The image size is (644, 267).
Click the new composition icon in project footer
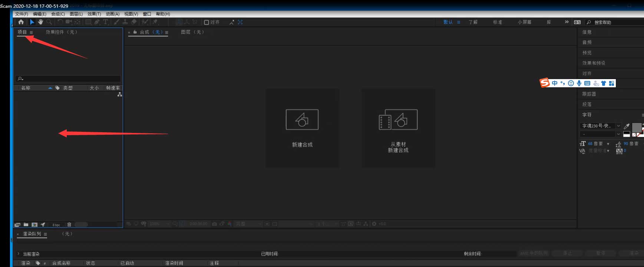click(x=34, y=225)
